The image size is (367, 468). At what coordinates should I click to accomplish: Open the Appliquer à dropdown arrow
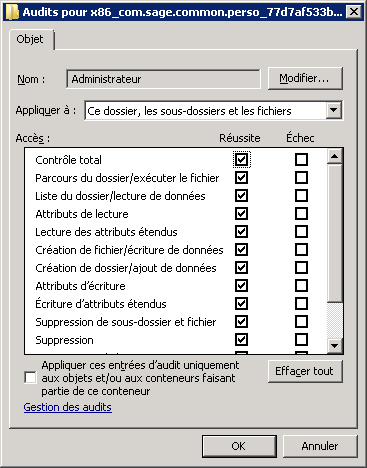click(334, 110)
